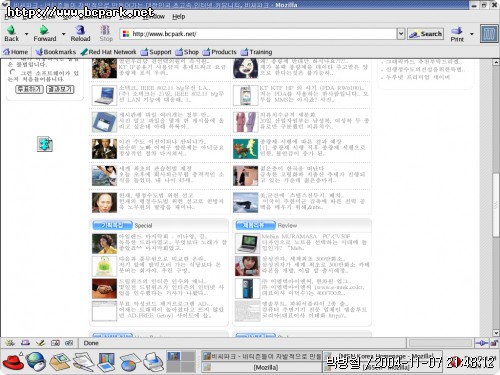This screenshot has width=500, height=375.
Task: Click the Forward navigation arrow icon
Action: 44,30
